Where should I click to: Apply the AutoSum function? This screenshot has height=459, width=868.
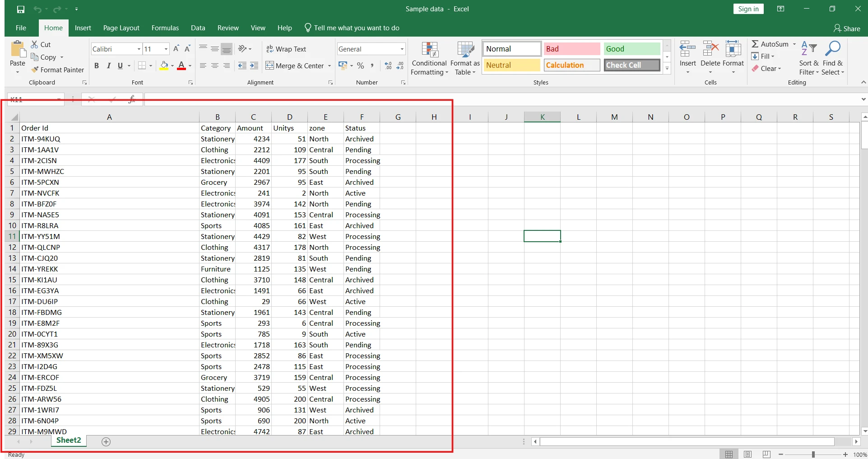click(x=771, y=44)
